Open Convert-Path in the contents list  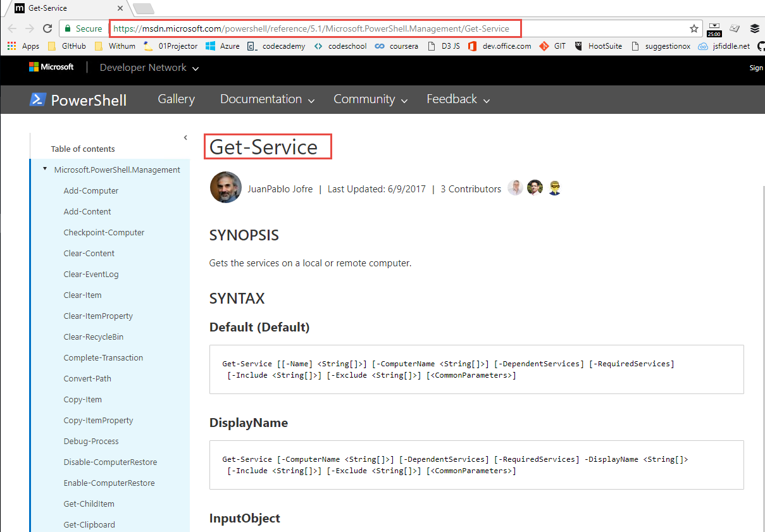(87, 378)
